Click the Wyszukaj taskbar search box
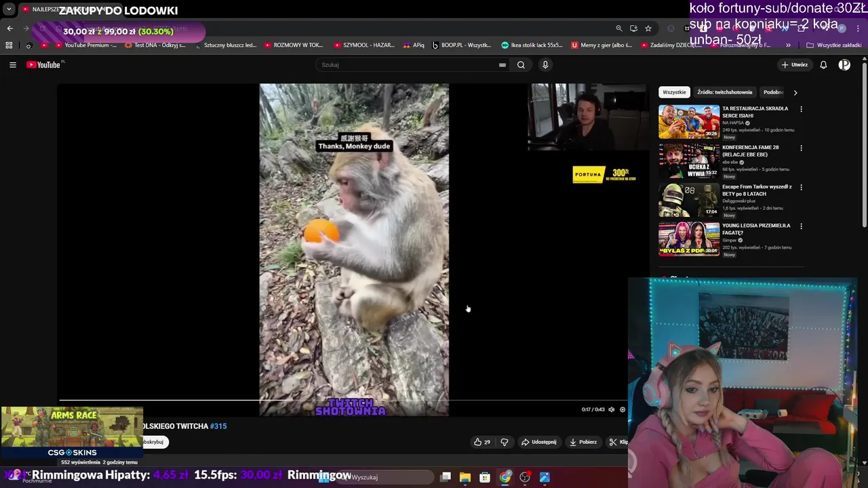This screenshot has width=868, height=488. click(x=387, y=477)
